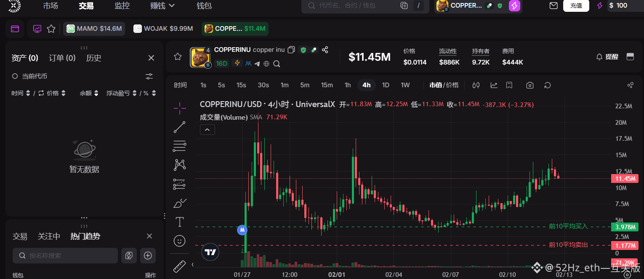View the token holders community icon
Screen dimensions: 644x279
[x=248, y=64]
